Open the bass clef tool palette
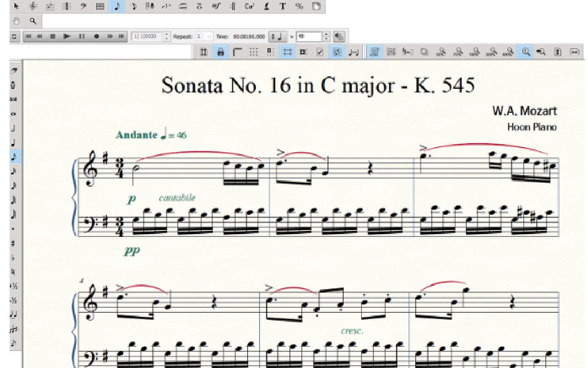 83,6
